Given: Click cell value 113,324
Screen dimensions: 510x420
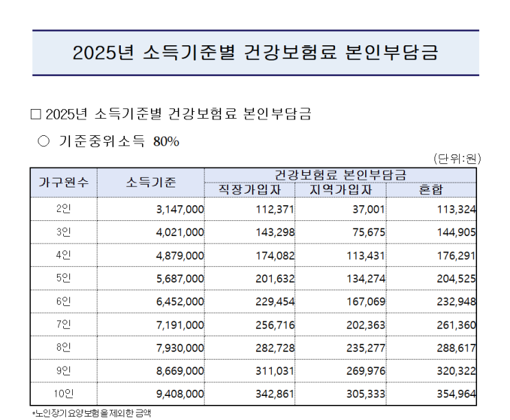Looking at the screenshot, I should [456, 209].
